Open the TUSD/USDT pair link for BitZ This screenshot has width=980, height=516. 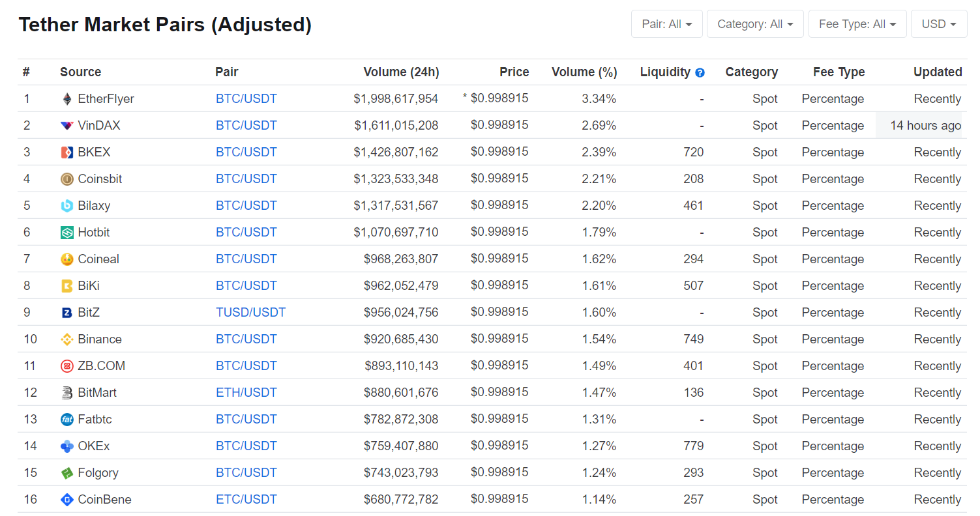251,313
